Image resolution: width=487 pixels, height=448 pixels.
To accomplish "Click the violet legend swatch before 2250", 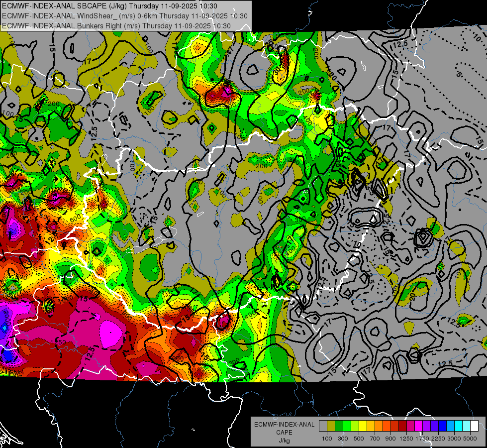I will point(435,426).
